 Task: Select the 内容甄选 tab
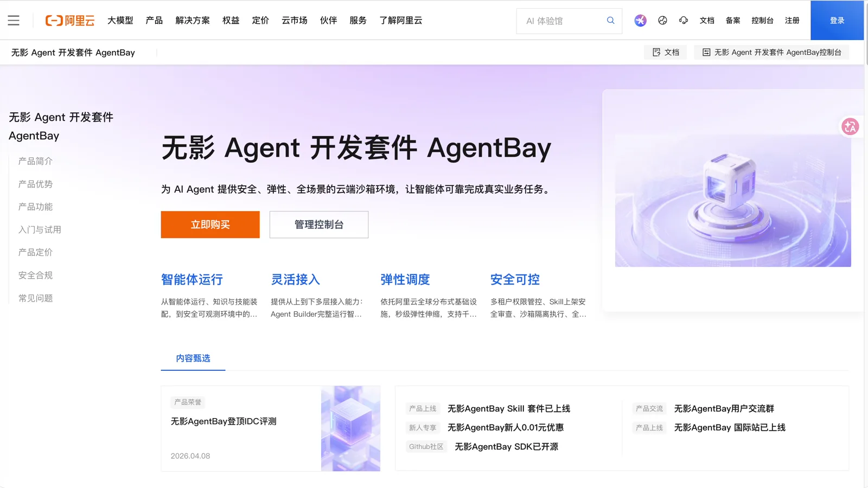[193, 358]
